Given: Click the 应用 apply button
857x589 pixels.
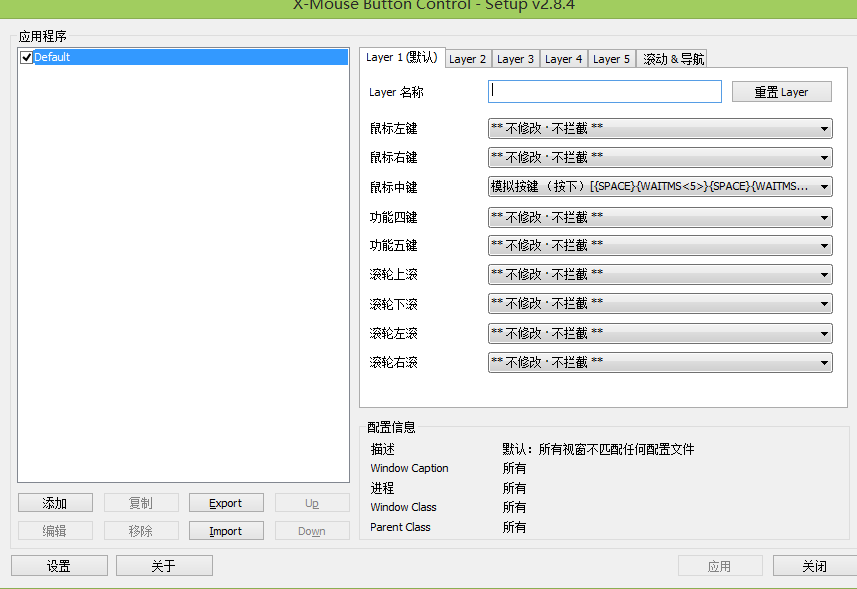Looking at the screenshot, I should (x=720, y=566).
